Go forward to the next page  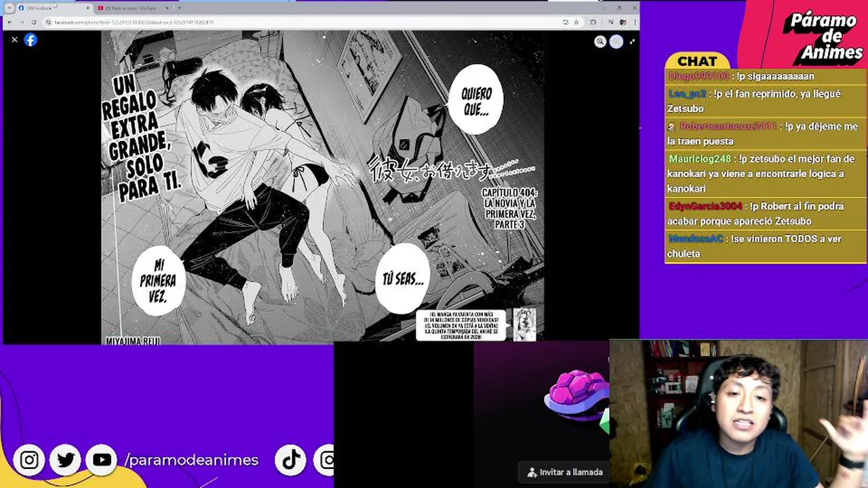(22, 22)
